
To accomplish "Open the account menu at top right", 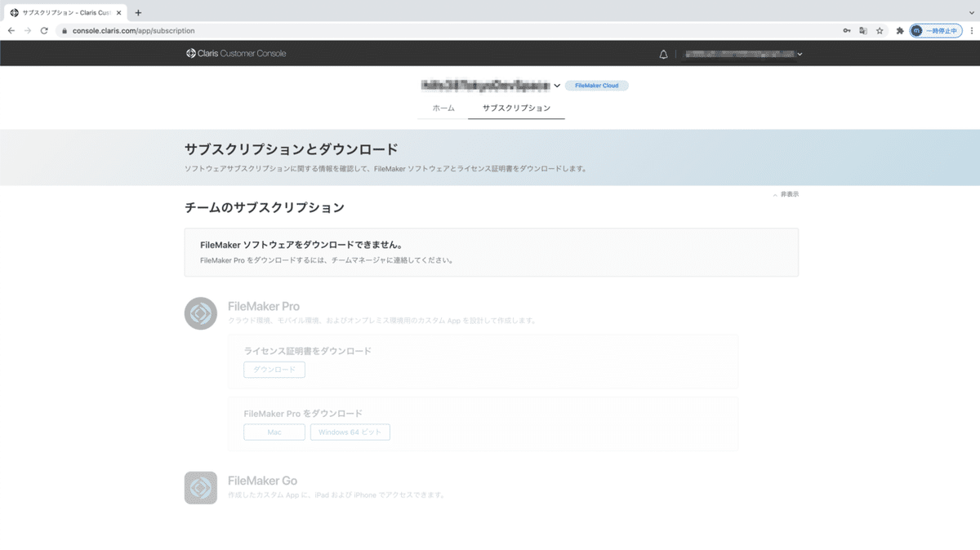I will pos(742,53).
